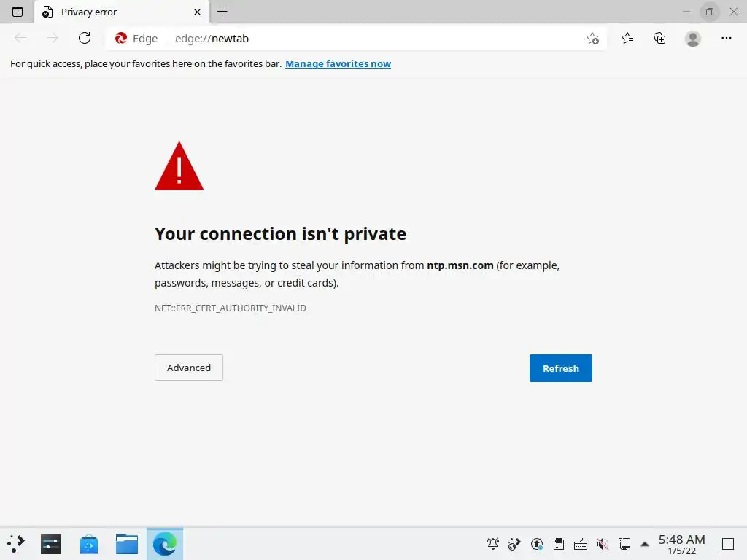The width and height of the screenshot is (747, 560).
Task: Click the Advanced button
Action: [189, 367]
